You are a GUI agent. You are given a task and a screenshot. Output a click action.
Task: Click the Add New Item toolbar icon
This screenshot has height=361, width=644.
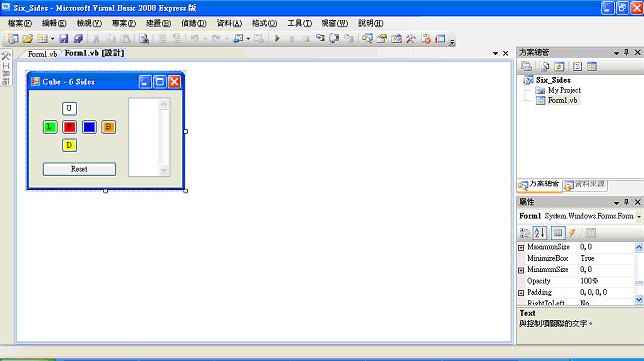click(42, 39)
